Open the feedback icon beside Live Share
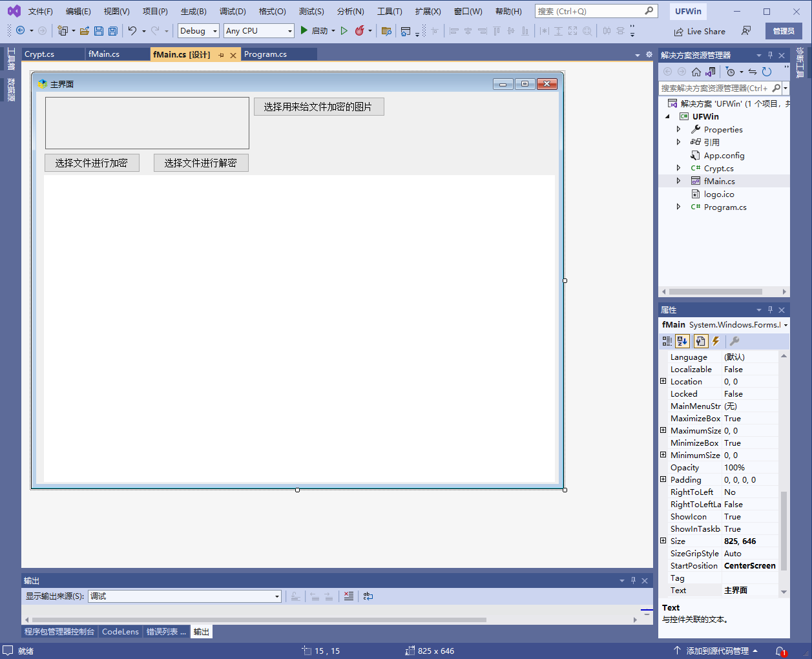Screen dimensions: 812x659 [x=746, y=30]
